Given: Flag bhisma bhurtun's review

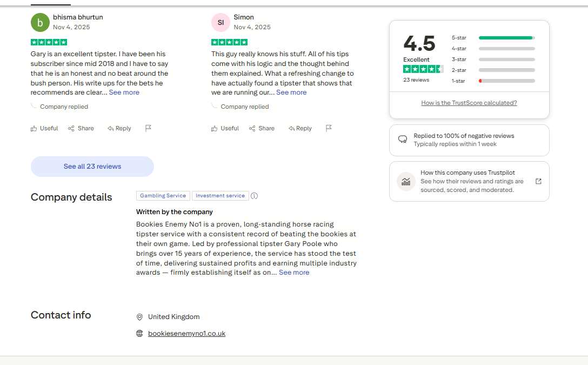Looking at the screenshot, I should point(148,129).
